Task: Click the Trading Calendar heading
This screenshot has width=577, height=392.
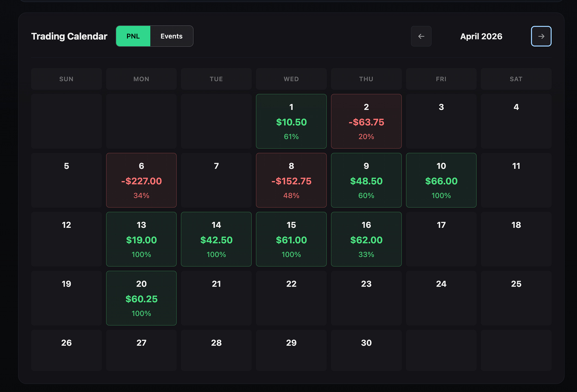Action: pyautogui.click(x=69, y=36)
